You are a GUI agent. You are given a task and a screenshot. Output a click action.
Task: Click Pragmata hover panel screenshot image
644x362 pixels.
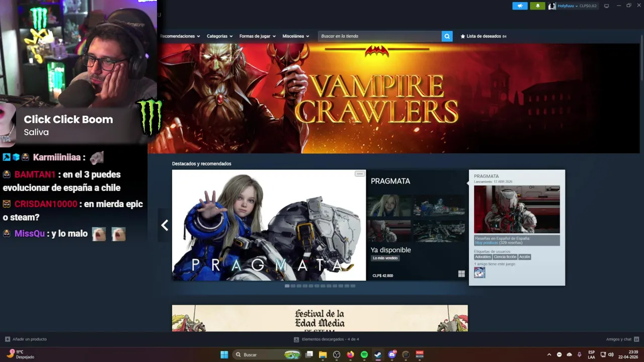(517, 210)
